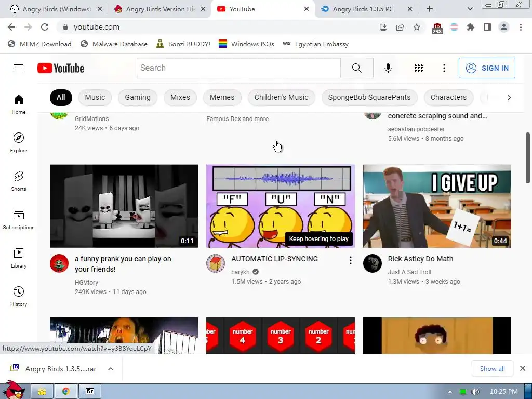Open Chrome in the taskbar

[66, 392]
